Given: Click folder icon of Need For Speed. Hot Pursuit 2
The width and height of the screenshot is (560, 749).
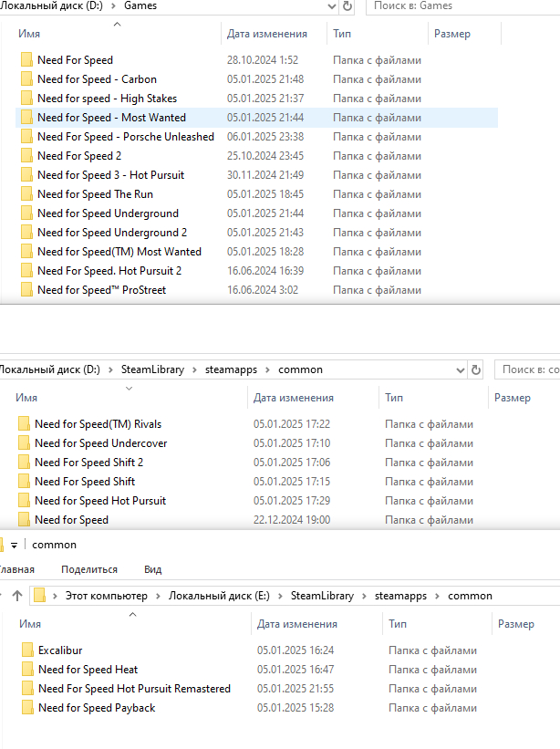Looking at the screenshot, I should (26, 270).
